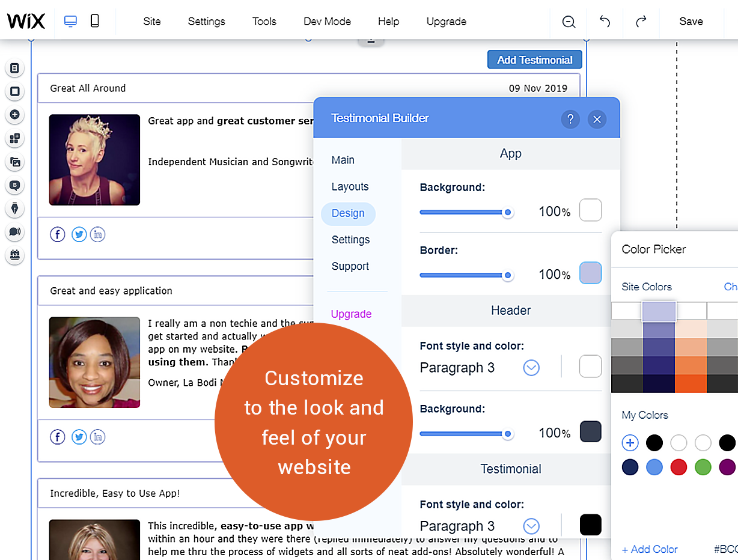Click LinkedIn icon on Great All Around testimonial
The width and height of the screenshot is (738, 560).
coord(97,234)
